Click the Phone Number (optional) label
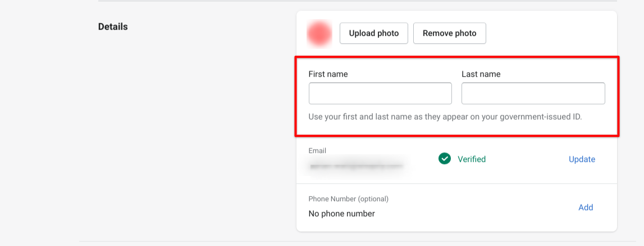 (348, 199)
